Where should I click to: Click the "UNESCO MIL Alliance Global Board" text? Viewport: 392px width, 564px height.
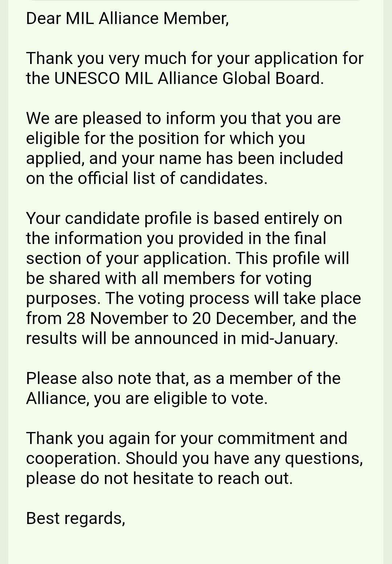[x=188, y=79]
